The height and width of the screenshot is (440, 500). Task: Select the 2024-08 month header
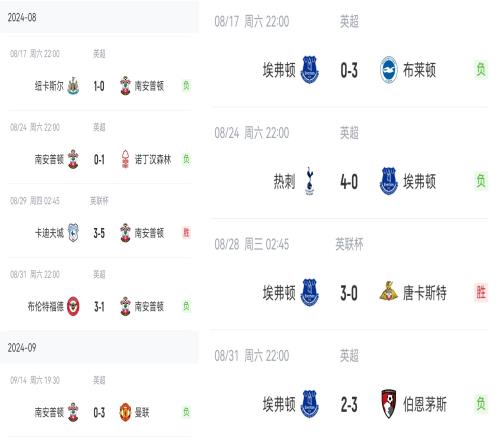click(x=99, y=17)
